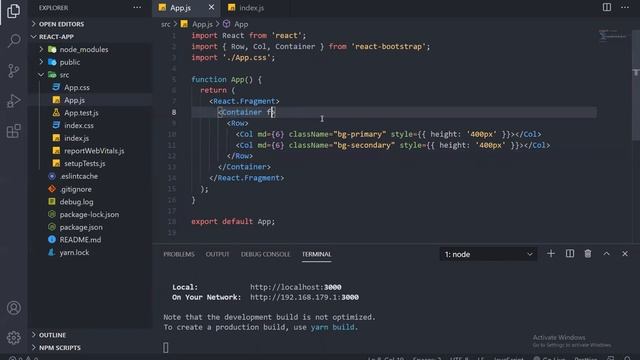This screenshot has width=640, height=360.
Task: Open the Accounts menu icon
Action: click(x=13, y=308)
